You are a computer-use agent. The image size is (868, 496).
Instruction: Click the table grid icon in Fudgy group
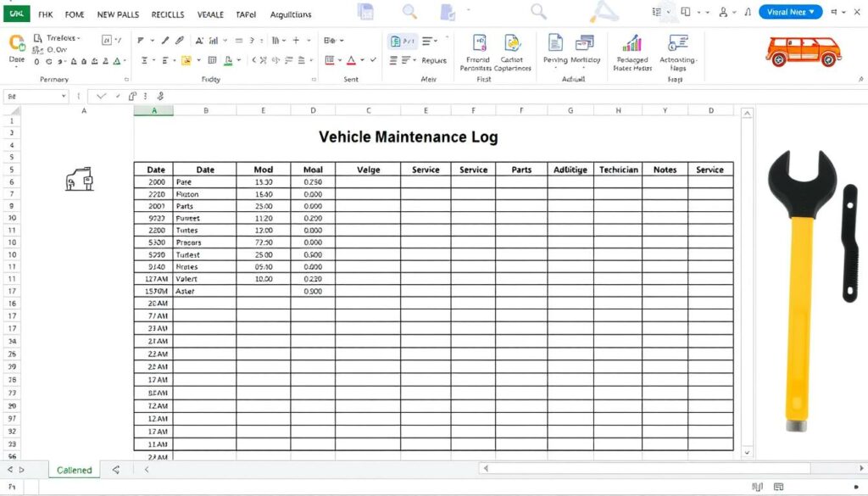tap(212, 60)
